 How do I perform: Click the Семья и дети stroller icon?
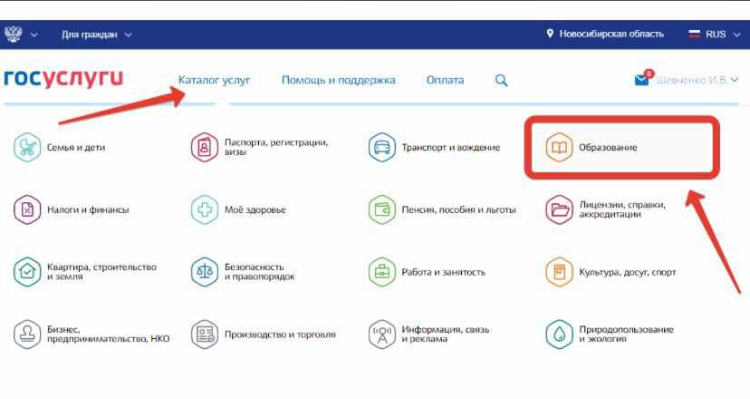[x=27, y=147]
